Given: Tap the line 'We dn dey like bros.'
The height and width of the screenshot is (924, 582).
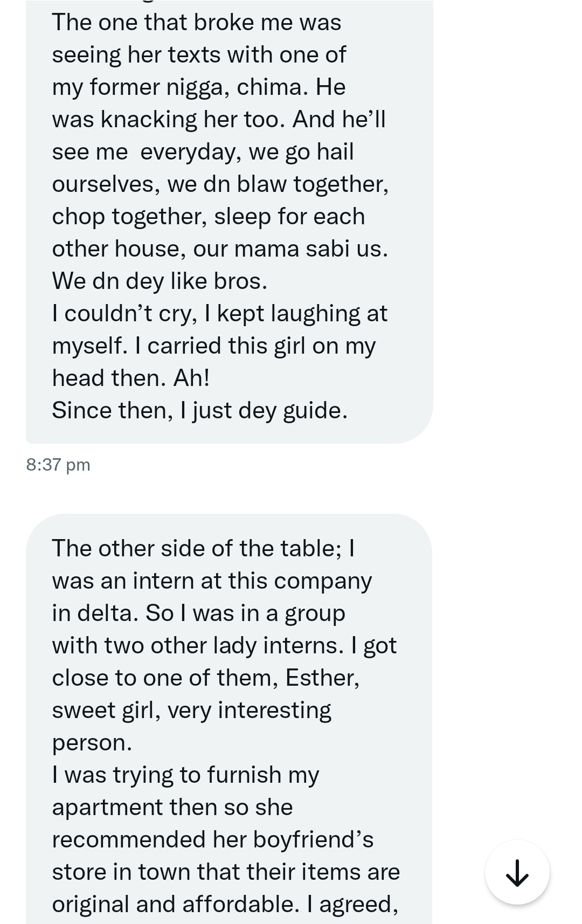Looking at the screenshot, I should (160, 281).
